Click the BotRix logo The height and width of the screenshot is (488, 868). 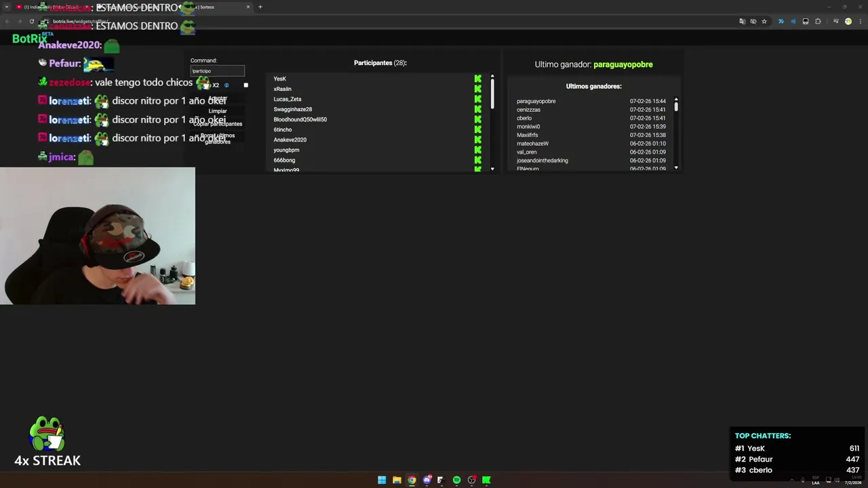30,39
